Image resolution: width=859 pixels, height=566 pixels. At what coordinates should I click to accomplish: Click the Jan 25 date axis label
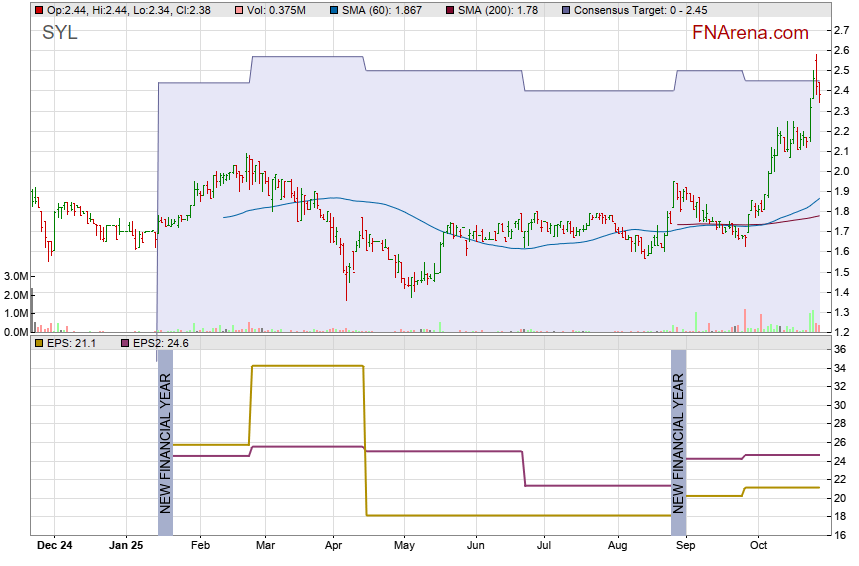coord(126,546)
